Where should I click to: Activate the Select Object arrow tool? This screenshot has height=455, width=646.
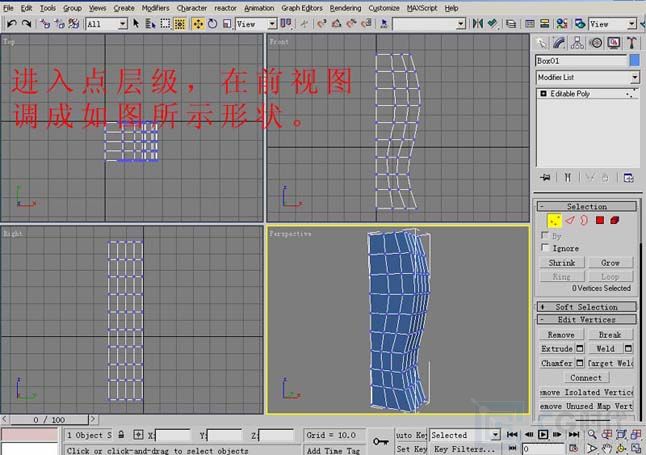click(x=136, y=24)
